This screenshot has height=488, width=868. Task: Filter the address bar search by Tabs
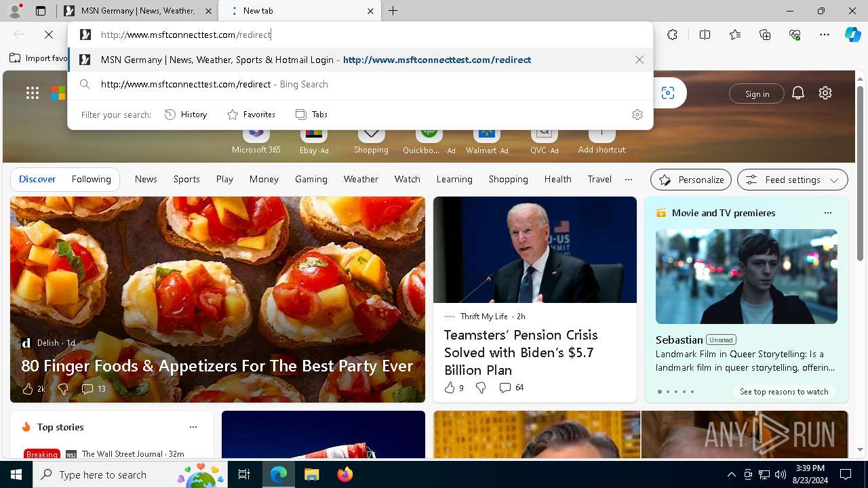pos(312,115)
